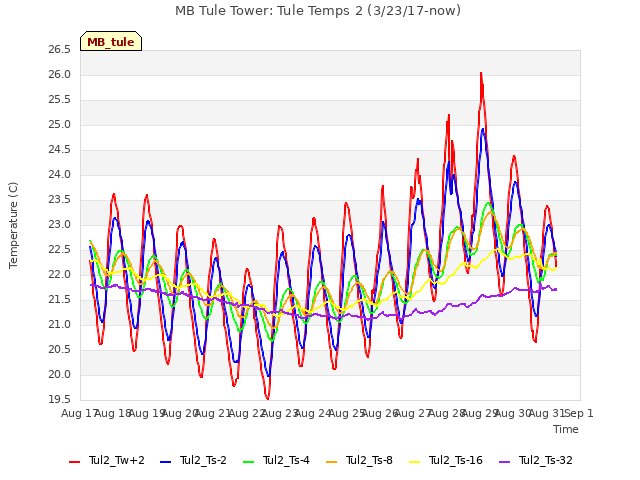
Task: Select red Tul2_Tw+2 legend swatch
Action: pyautogui.click(x=74, y=461)
